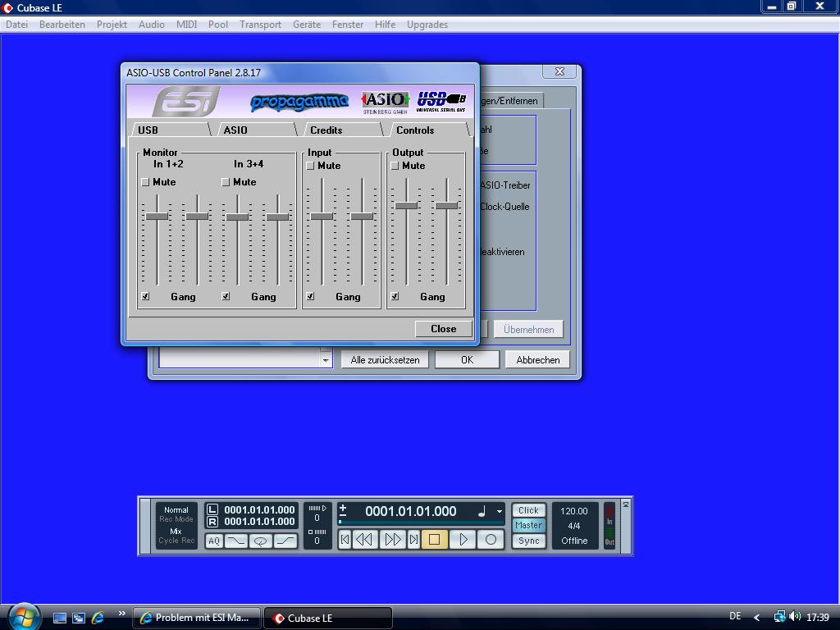Open the Pool menu

click(218, 25)
